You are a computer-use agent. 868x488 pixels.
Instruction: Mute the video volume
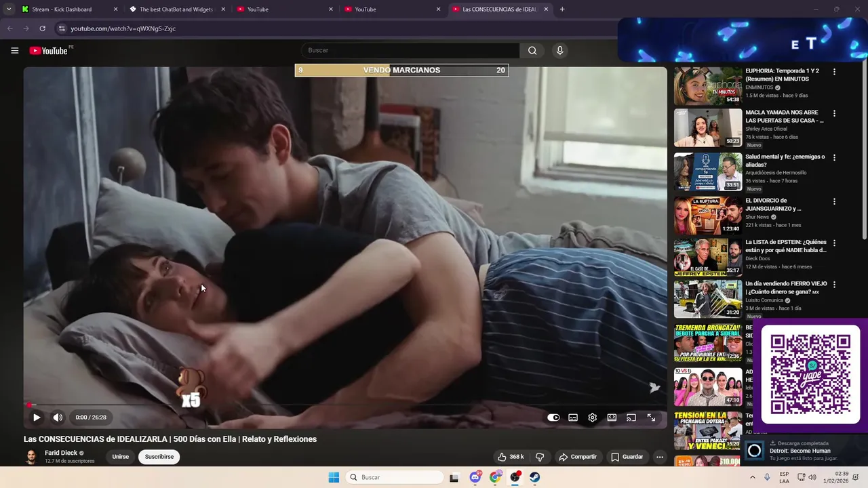(x=58, y=418)
